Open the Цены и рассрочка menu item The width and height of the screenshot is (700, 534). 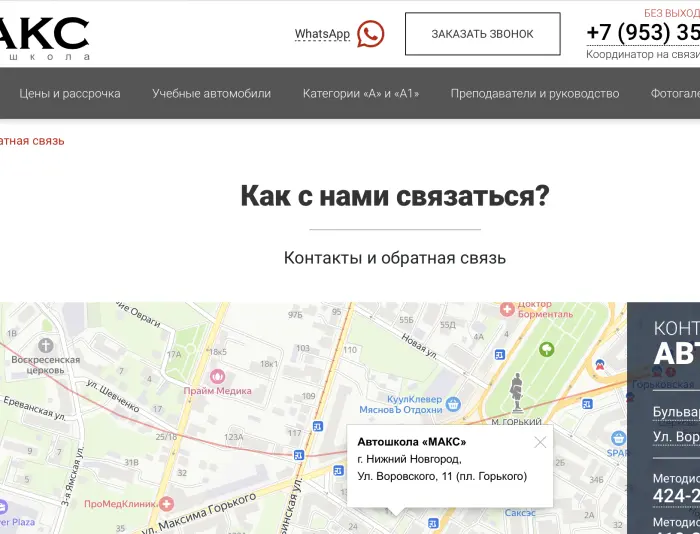pyautogui.click(x=70, y=93)
